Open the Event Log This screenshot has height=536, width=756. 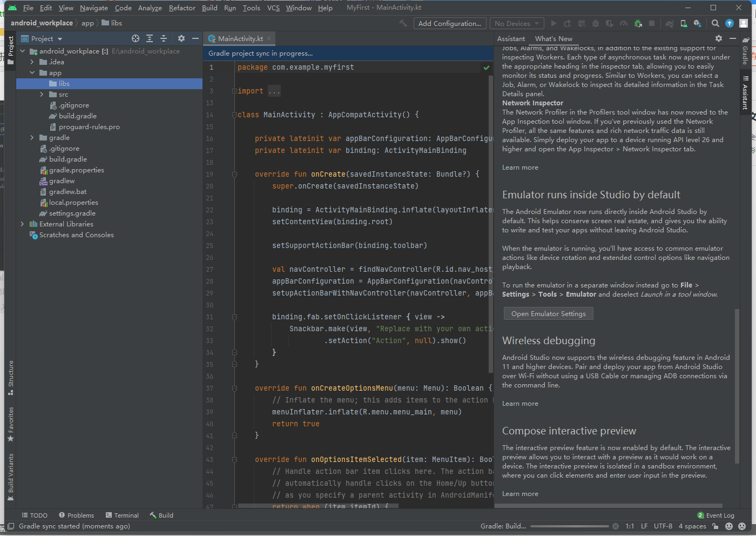click(715, 515)
